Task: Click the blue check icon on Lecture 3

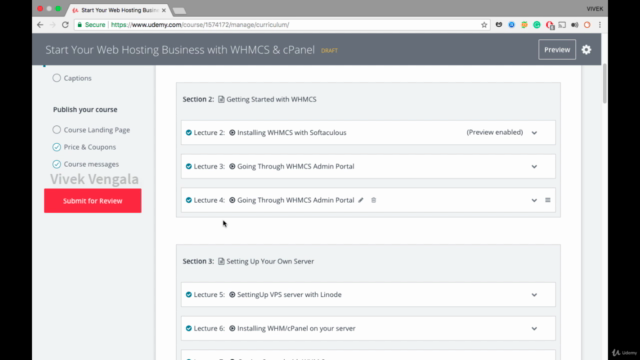Action: [x=189, y=167]
